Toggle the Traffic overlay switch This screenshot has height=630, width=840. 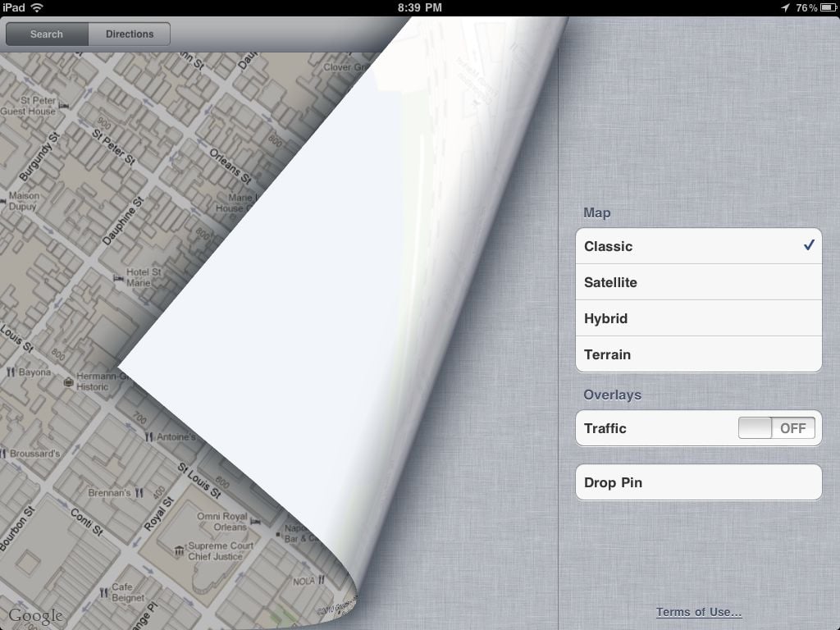pos(776,428)
